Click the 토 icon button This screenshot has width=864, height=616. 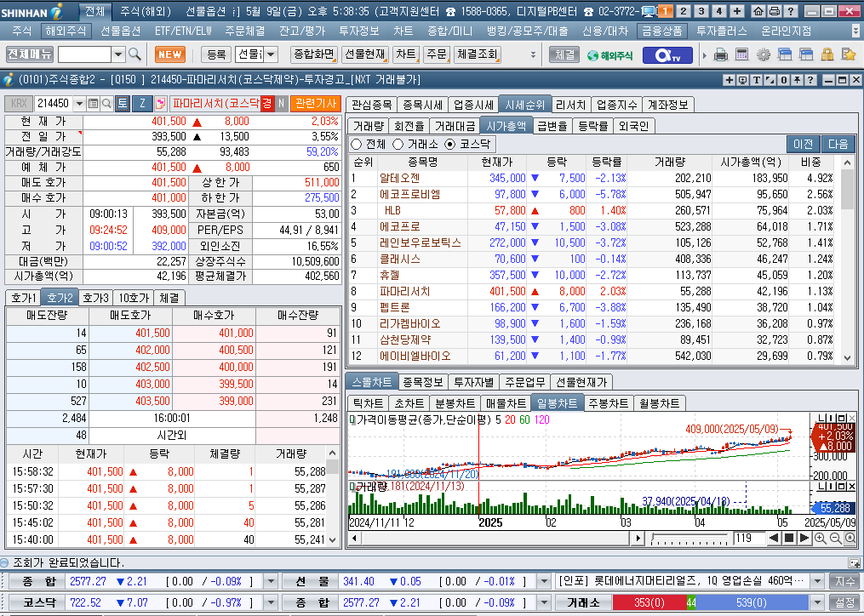point(123,103)
